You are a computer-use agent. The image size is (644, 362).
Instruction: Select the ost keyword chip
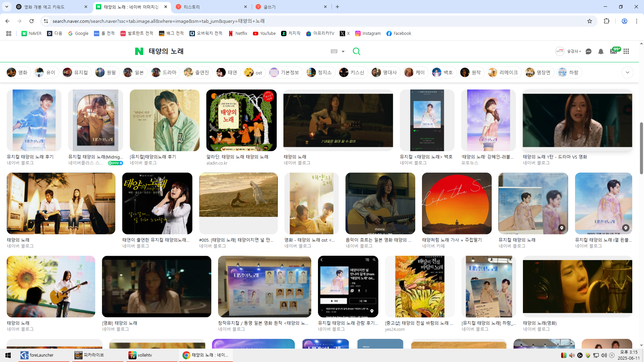(x=254, y=72)
